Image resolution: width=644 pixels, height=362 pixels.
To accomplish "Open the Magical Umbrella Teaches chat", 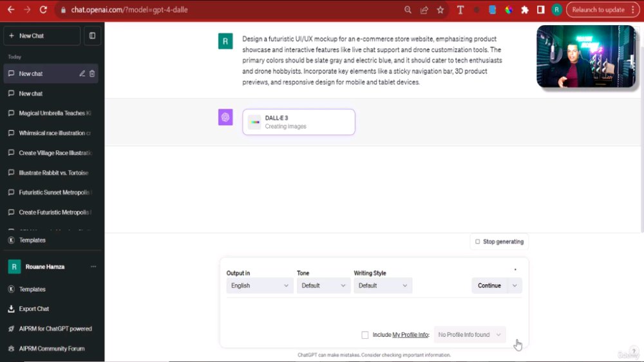I will [x=51, y=113].
